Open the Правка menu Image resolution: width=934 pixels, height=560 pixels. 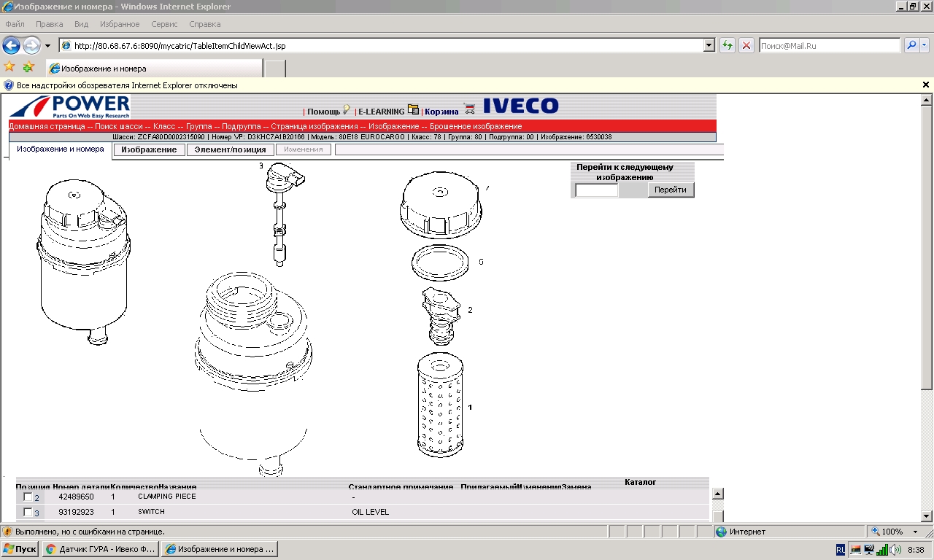tap(49, 24)
